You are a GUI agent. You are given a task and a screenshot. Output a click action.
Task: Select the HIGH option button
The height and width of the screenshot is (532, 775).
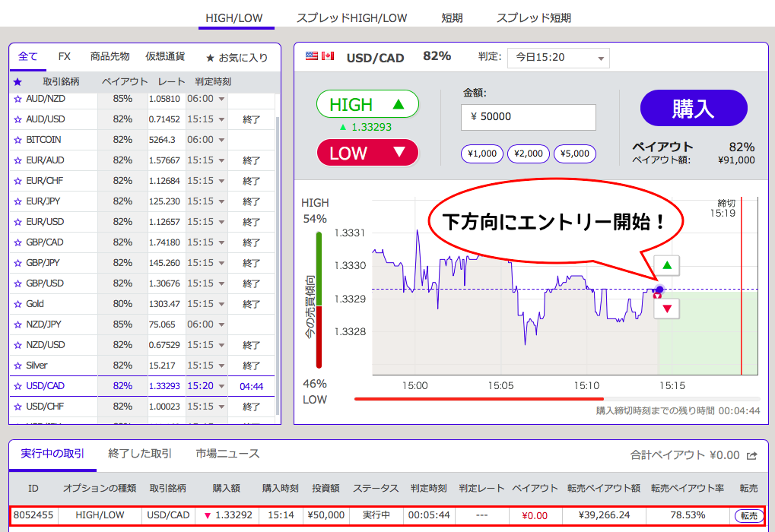pos(367,105)
